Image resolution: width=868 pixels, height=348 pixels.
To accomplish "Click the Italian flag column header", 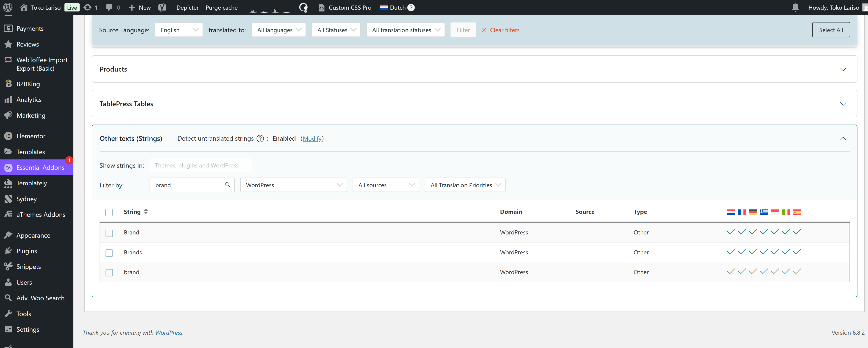I will (x=786, y=212).
